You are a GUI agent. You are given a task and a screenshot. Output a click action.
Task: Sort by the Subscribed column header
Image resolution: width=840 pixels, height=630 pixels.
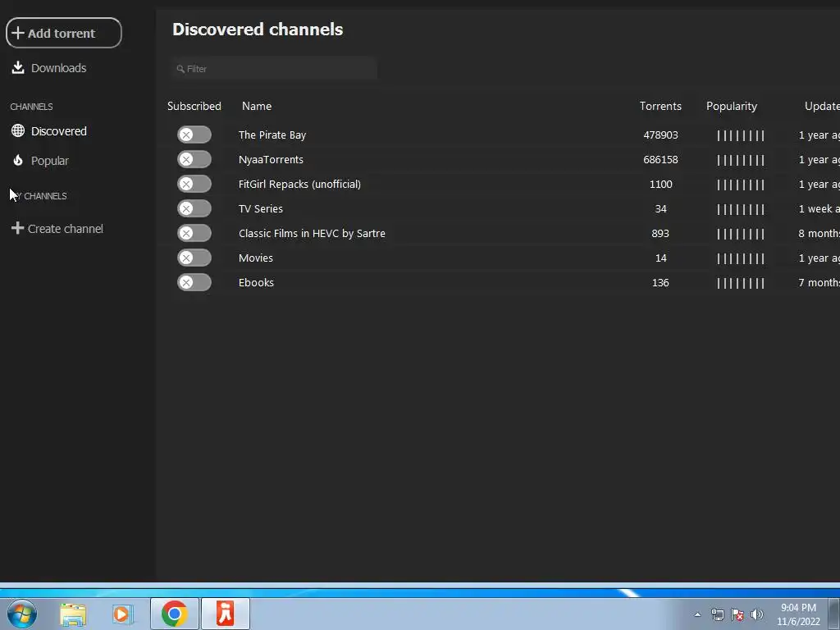194,106
